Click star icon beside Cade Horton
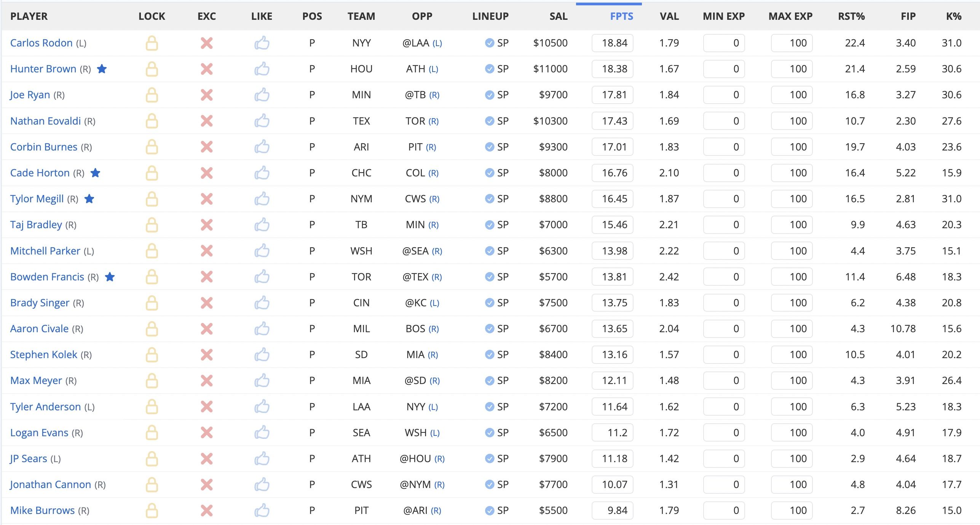This screenshot has height=525, width=980. tap(95, 173)
